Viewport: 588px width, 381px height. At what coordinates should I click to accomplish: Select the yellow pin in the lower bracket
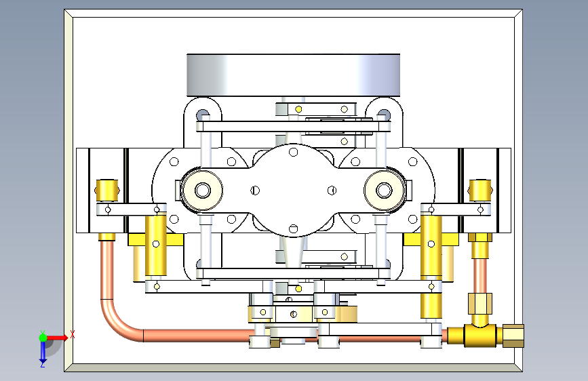(x=298, y=288)
